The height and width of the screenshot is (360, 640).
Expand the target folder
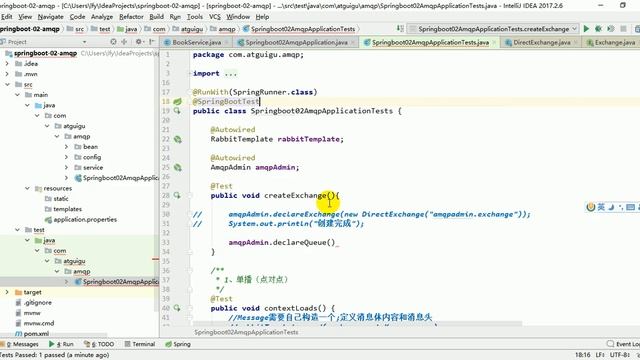7,292
